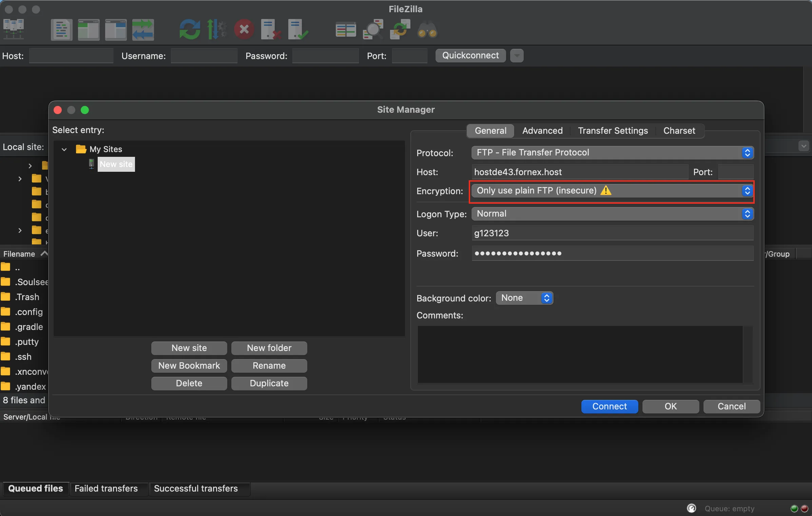
Task: Sort by the Filename column header
Action: coord(24,254)
